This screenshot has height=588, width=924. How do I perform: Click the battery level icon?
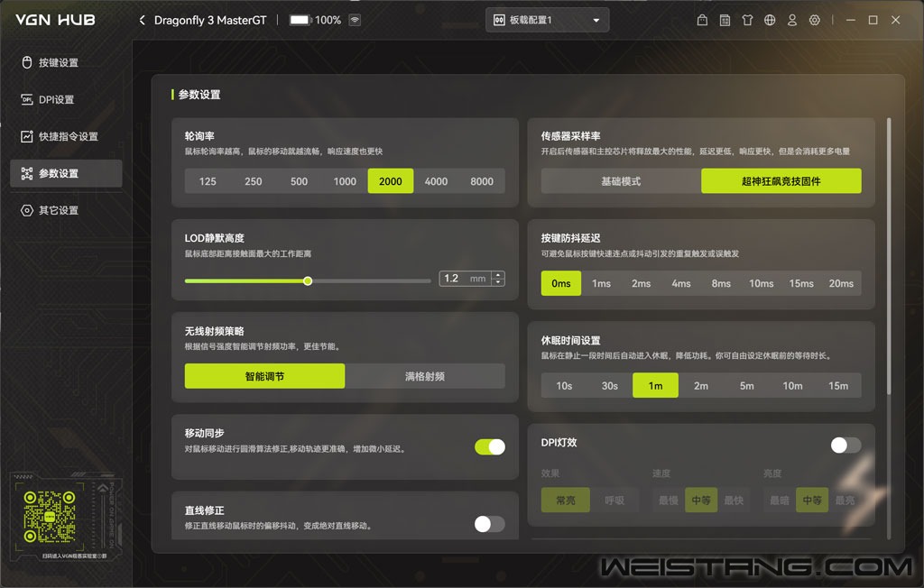tap(300, 20)
